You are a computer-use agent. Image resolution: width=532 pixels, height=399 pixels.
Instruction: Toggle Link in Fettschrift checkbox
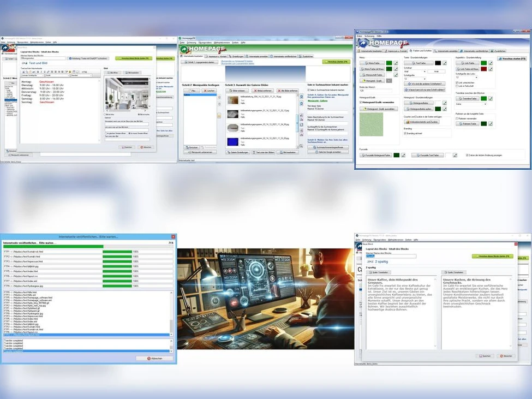point(457,86)
